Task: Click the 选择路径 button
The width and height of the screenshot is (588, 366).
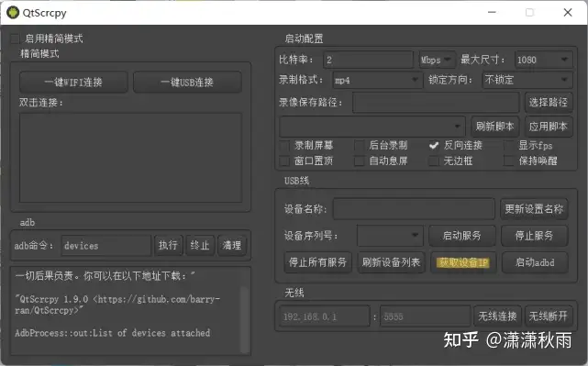Action: click(549, 103)
